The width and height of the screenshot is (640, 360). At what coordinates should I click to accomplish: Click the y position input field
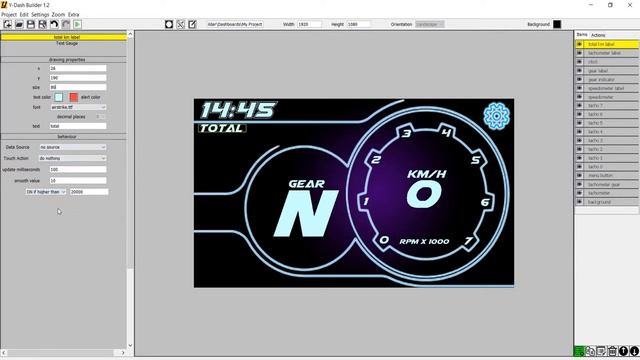pos(78,78)
